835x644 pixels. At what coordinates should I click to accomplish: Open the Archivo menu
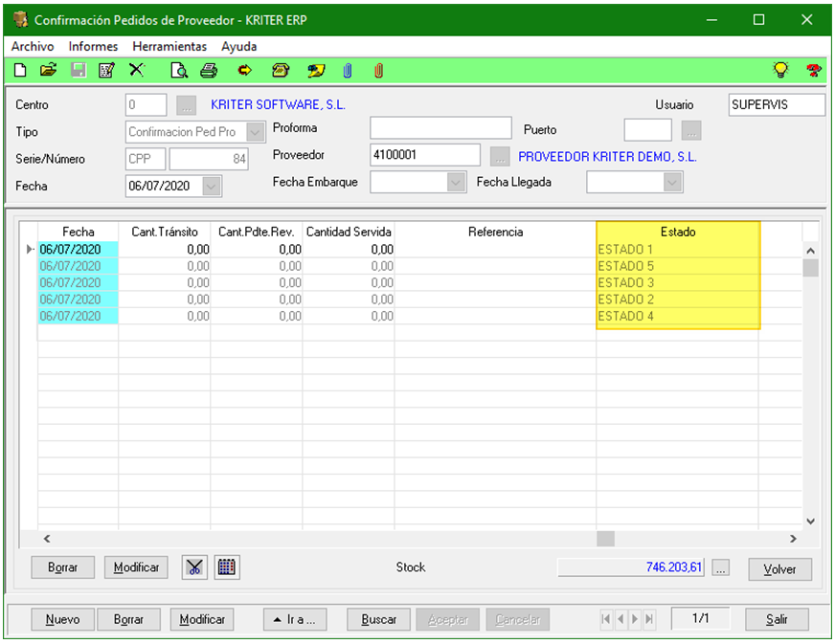click(33, 46)
